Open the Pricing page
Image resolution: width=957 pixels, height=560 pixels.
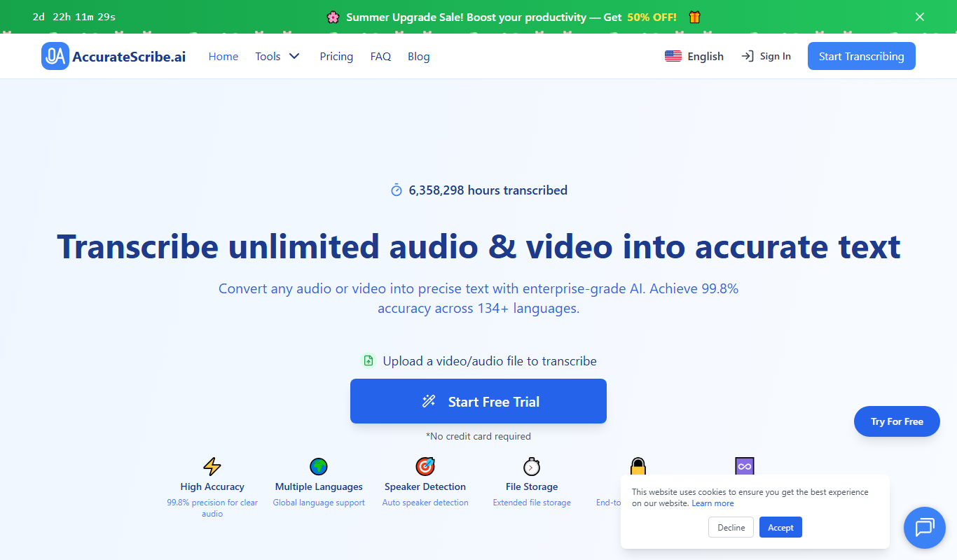[x=336, y=56]
